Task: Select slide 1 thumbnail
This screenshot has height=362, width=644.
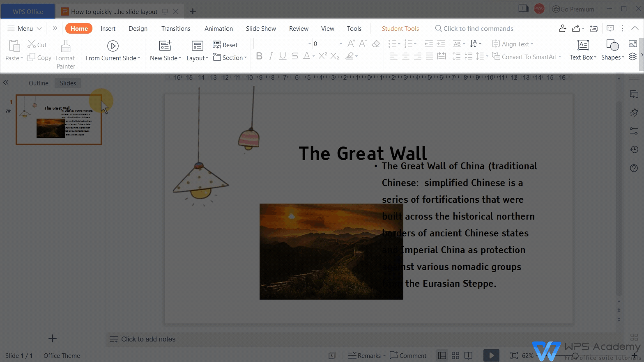Action: click(x=59, y=120)
